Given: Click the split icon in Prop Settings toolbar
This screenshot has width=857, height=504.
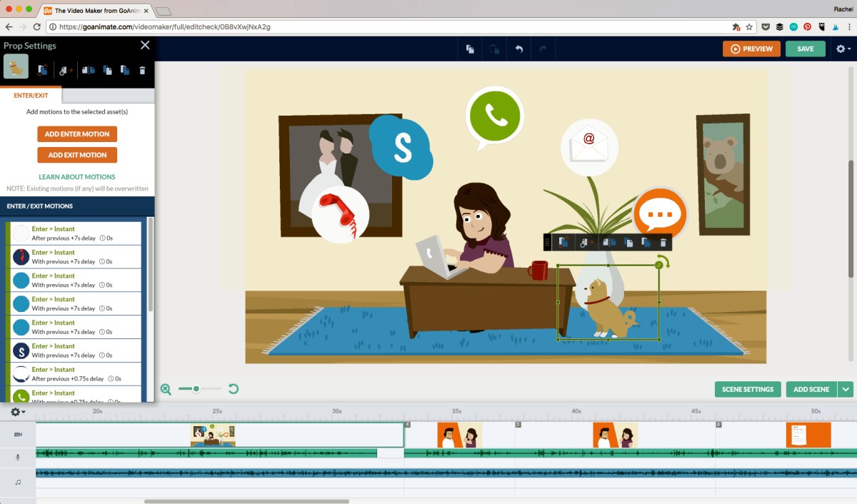Looking at the screenshot, I should coord(88,69).
